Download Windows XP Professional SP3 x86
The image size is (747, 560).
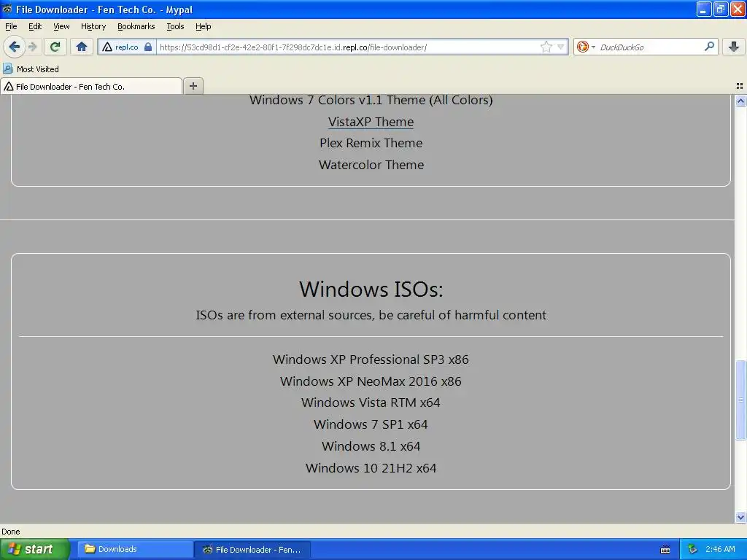(371, 359)
